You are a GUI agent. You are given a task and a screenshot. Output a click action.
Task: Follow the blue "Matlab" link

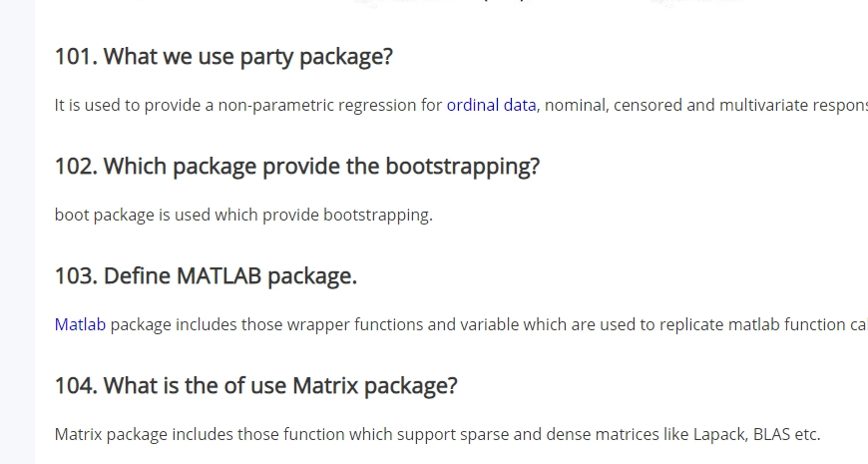point(80,324)
